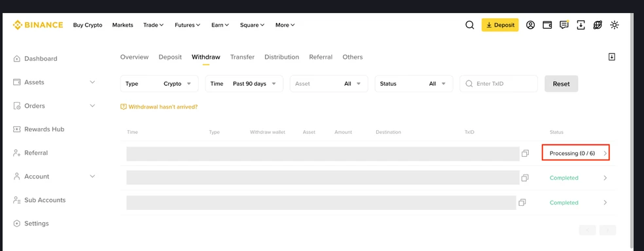This screenshot has width=644, height=251.
Task: Open Settings in the sidebar
Action: 31,224
